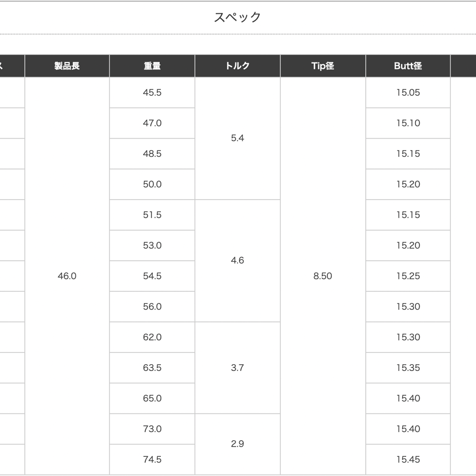Click the 74.5 weight cell
This screenshot has width=476, height=476.
pos(152,459)
